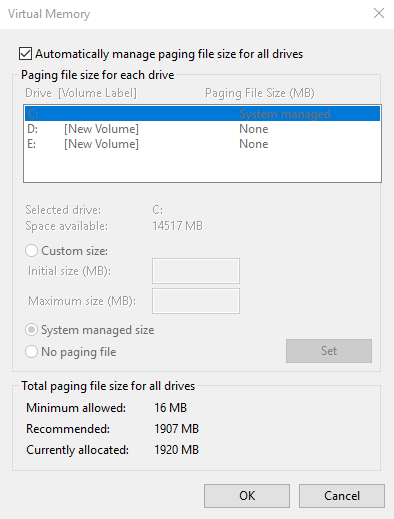Click the Virtual Memory title bar text
Screen dimensions: 394x519
click(x=49, y=14)
